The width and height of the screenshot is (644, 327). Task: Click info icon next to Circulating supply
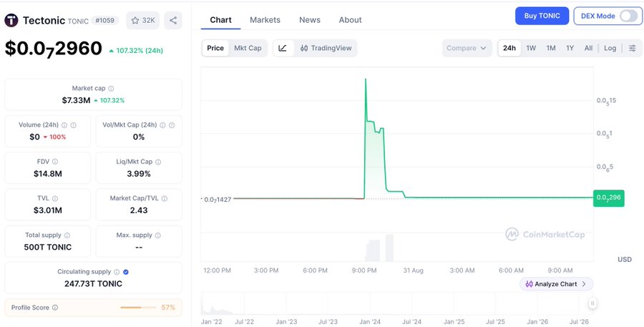(117, 272)
